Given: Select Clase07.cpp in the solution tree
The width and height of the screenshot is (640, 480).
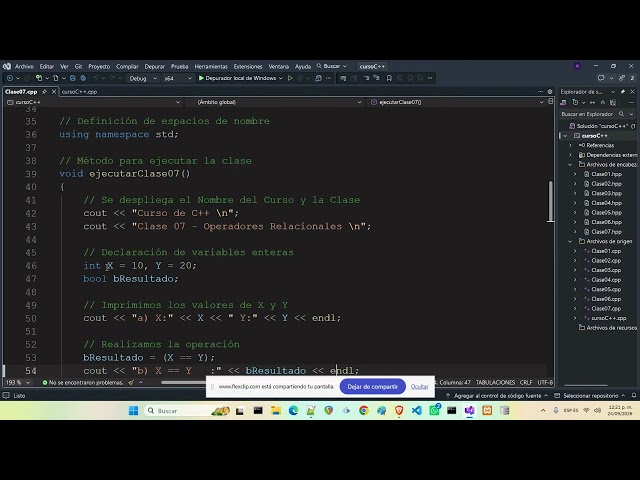Looking at the screenshot, I should 606,309.
